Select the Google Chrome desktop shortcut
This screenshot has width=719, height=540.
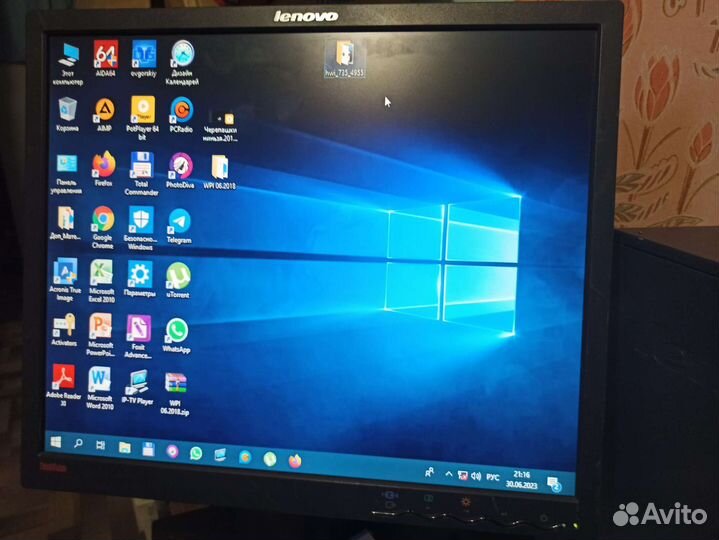[x=103, y=227]
